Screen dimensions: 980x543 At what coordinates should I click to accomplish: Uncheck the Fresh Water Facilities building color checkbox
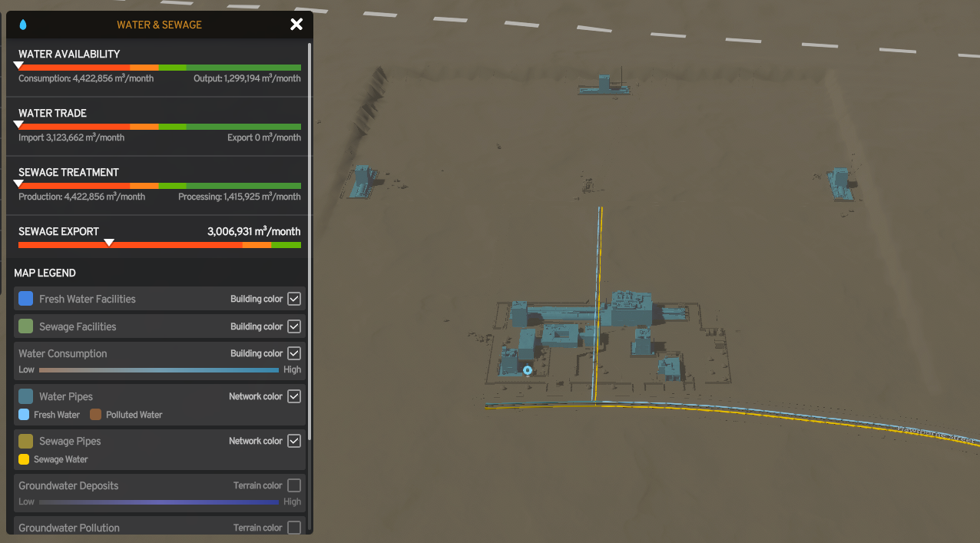click(294, 298)
